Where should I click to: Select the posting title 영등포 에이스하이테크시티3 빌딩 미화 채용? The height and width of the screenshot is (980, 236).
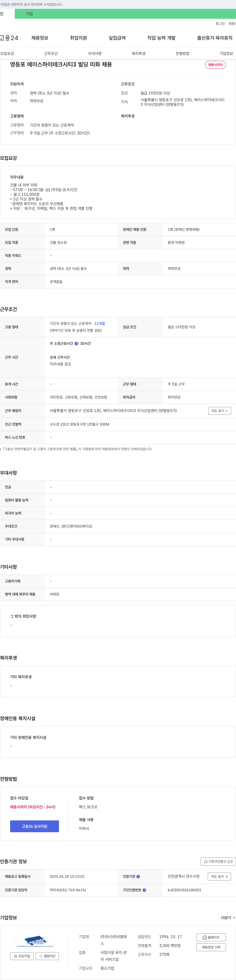click(61, 65)
